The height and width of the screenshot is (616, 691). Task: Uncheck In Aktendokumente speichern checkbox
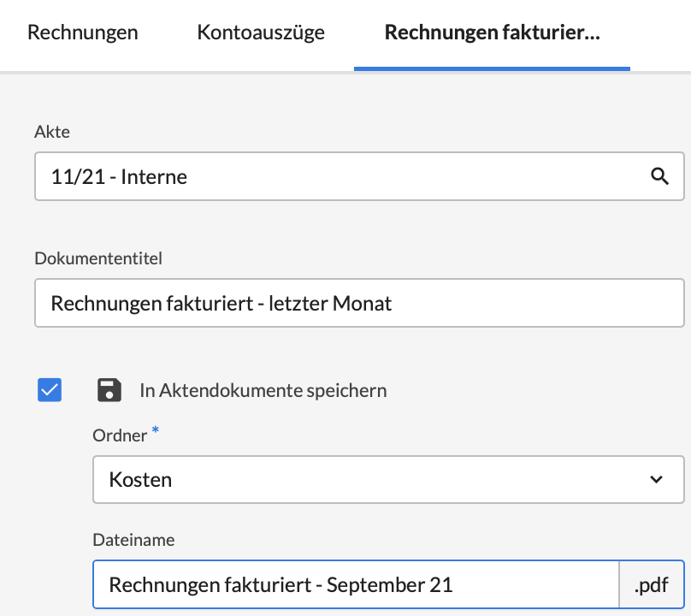click(50, 390)
